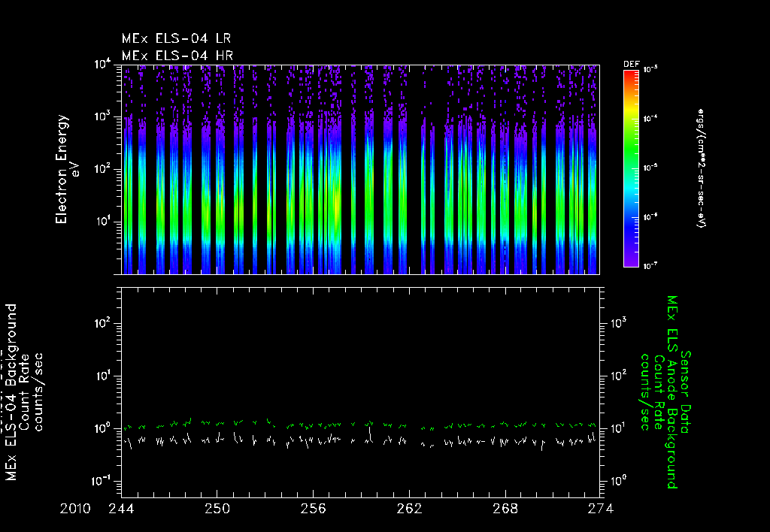The height and width of the screenshot is (532, 770).
Task: Click the year 2010 label
Action: 77,509
